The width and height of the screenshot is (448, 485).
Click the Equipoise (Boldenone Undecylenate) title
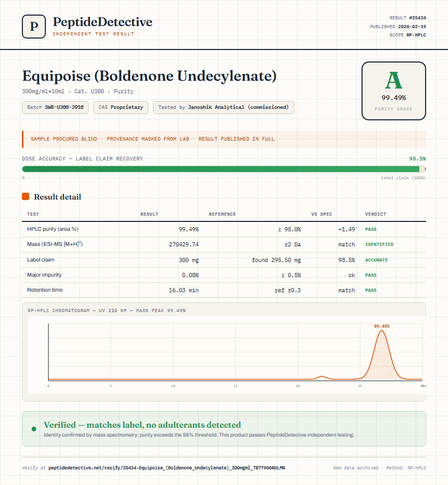click(x=150, y=76)
